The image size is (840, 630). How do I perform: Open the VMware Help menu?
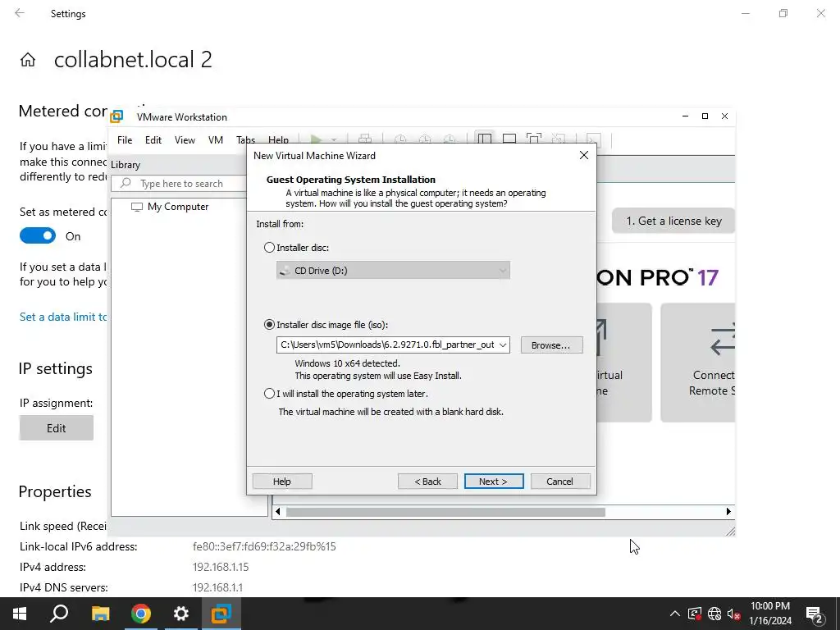278,139
